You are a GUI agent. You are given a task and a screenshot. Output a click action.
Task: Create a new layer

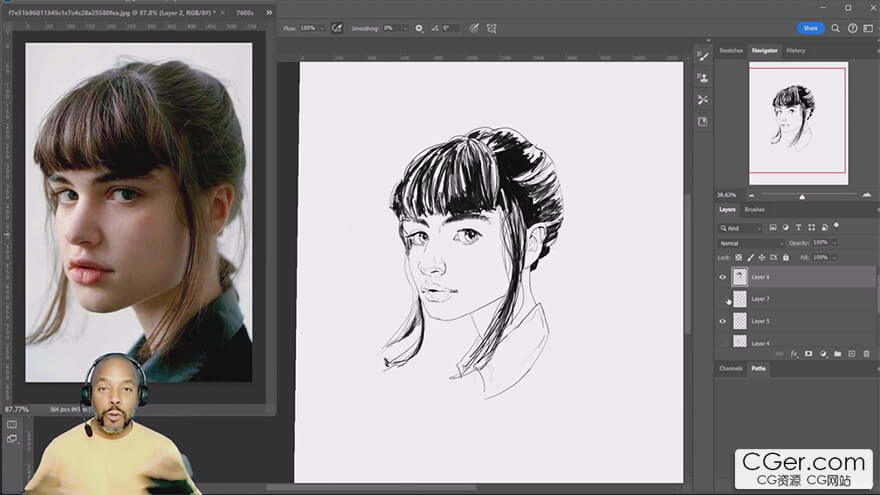pos(852,354)
